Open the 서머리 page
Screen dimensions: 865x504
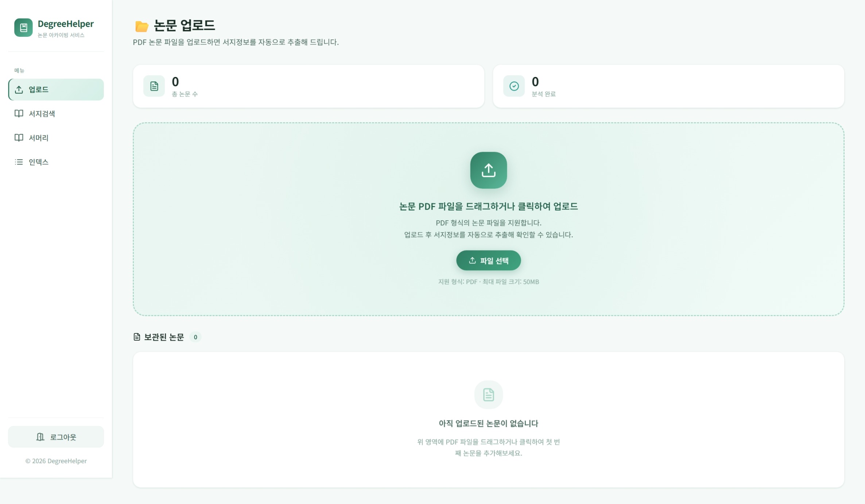point(56,137)
